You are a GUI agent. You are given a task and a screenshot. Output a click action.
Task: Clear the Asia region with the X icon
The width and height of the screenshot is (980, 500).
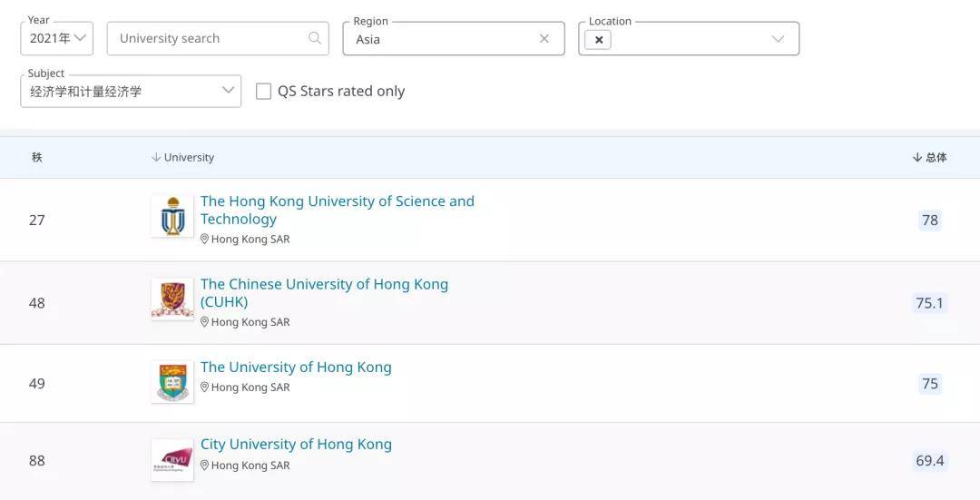[x=544, y=39]
